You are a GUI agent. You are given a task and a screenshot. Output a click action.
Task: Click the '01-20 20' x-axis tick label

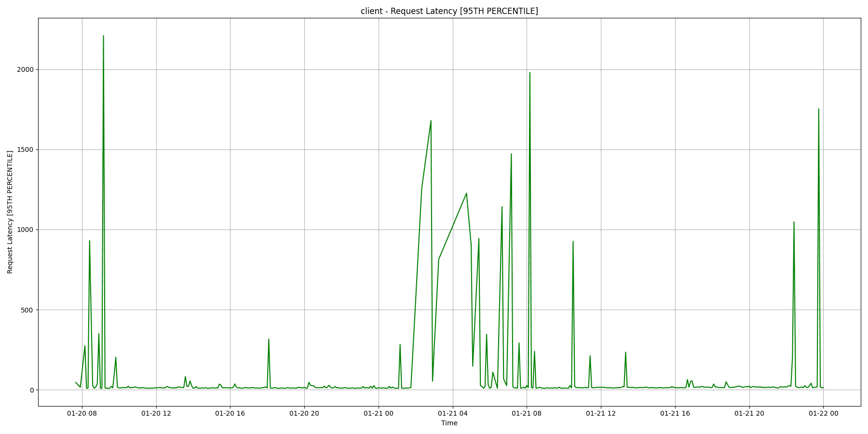(x=304, y=413)
